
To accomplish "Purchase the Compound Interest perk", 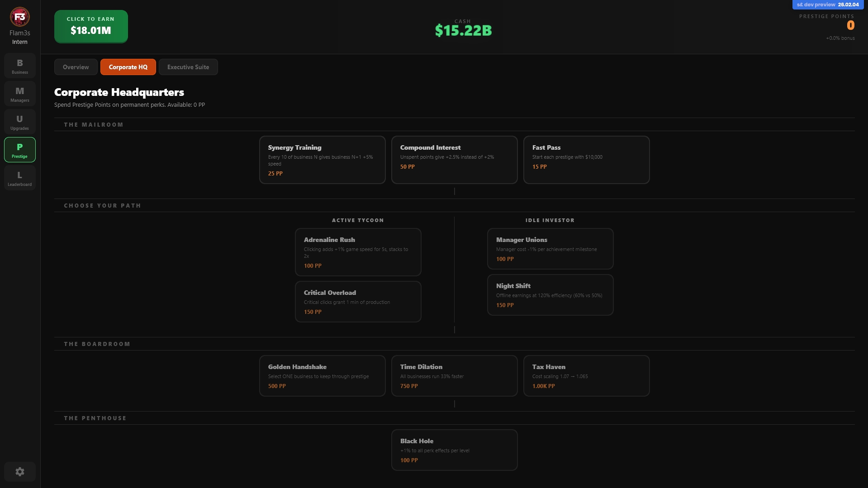I will pyautogui.click(x=454, y=160).
